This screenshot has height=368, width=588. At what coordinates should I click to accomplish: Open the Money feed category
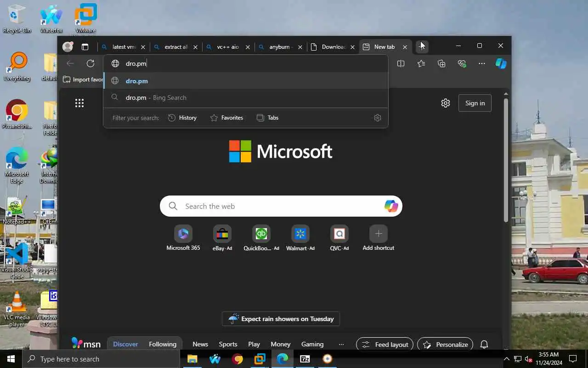click(281, 344)
